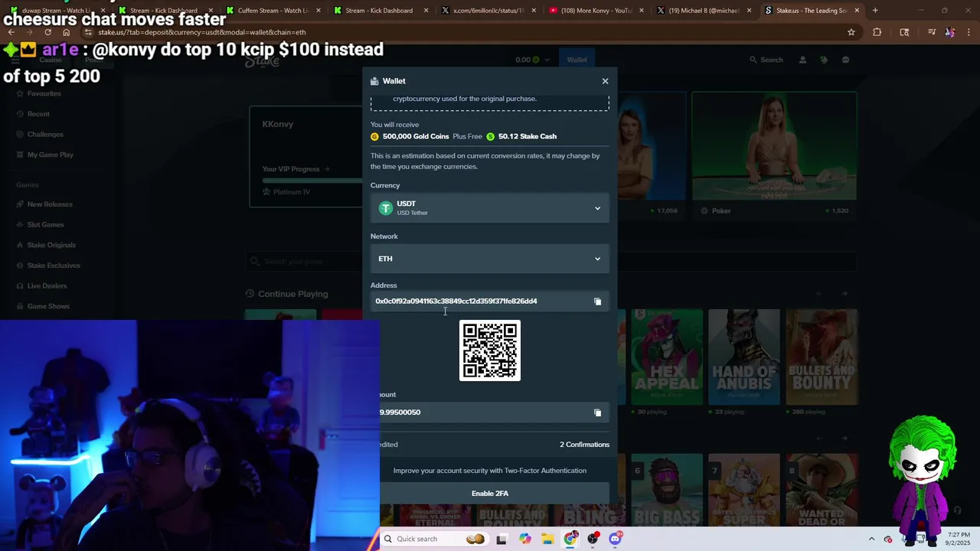Show hidden system tray icons
Screen dimensions: 980x551
point(871,540)
